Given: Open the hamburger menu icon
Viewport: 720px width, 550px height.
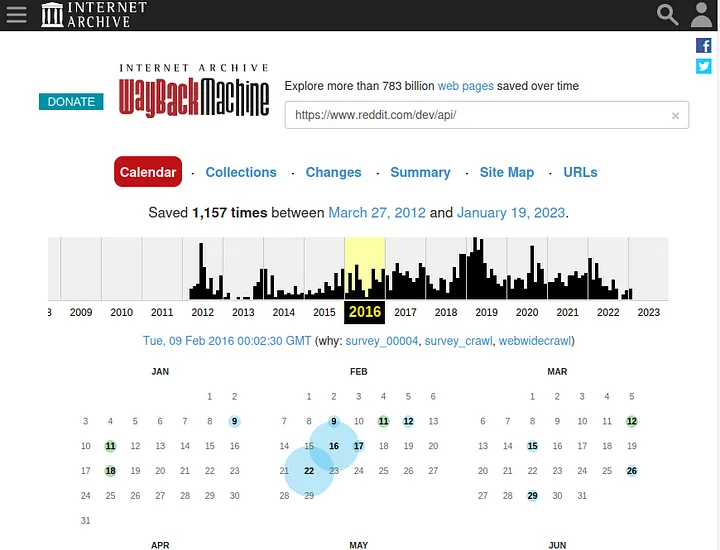Looking at the screenshot, I should (17, 14).
